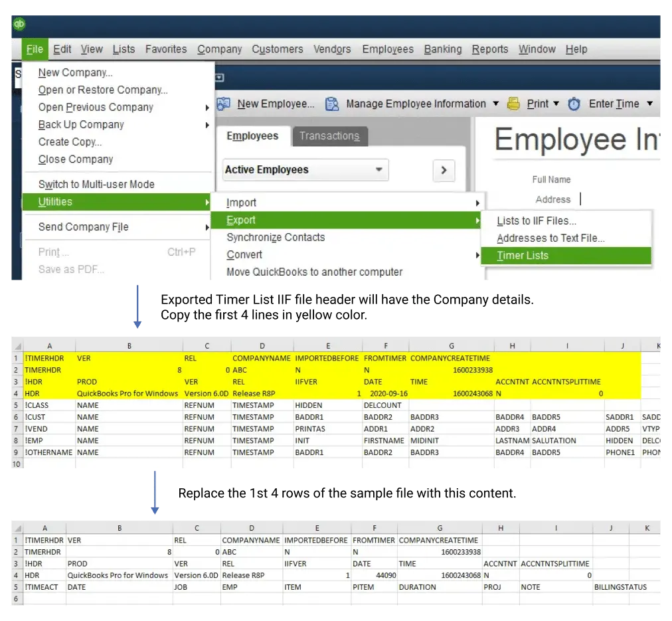Image resolution: width=672 pixels, height=621 pixels.
Task: Open the Company menu
Action: tap(219, 49)
